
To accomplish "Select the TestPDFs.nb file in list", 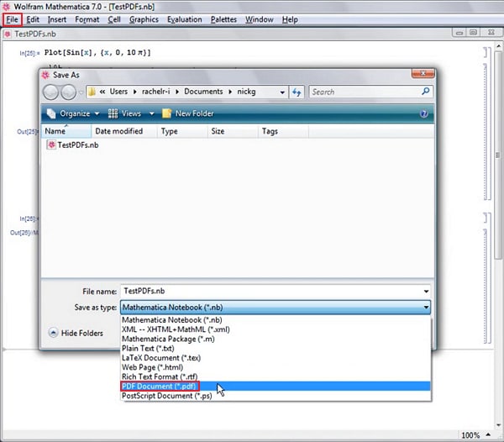I will (72, 145).
